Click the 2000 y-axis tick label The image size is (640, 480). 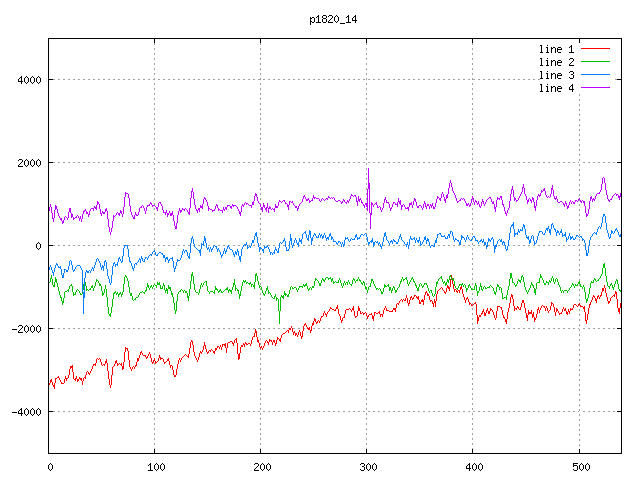pyautogui.click(x=26, y=163)
